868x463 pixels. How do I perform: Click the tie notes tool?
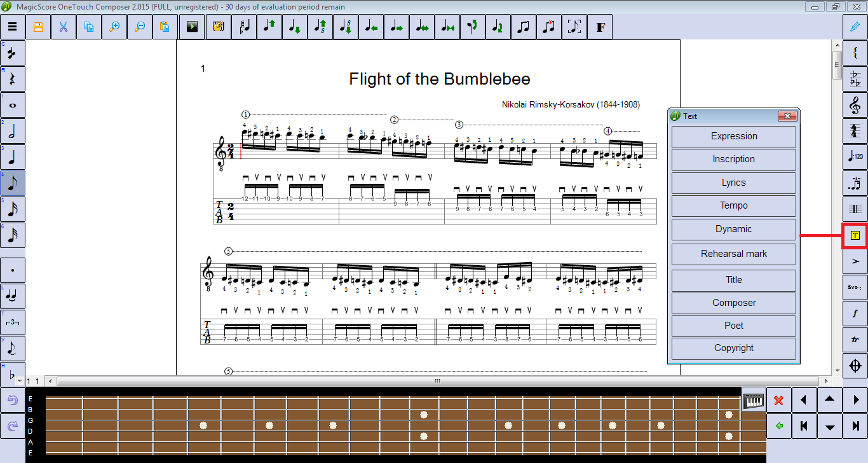coord(13,296)
